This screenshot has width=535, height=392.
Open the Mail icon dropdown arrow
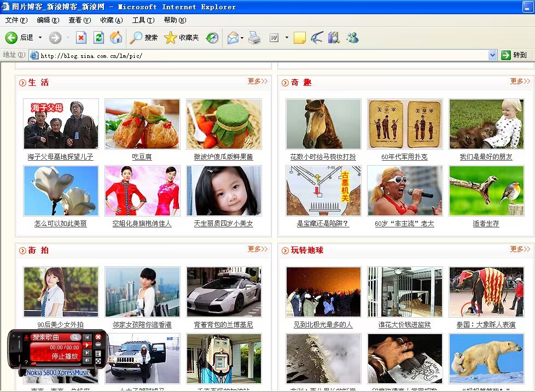pos(242,38)
